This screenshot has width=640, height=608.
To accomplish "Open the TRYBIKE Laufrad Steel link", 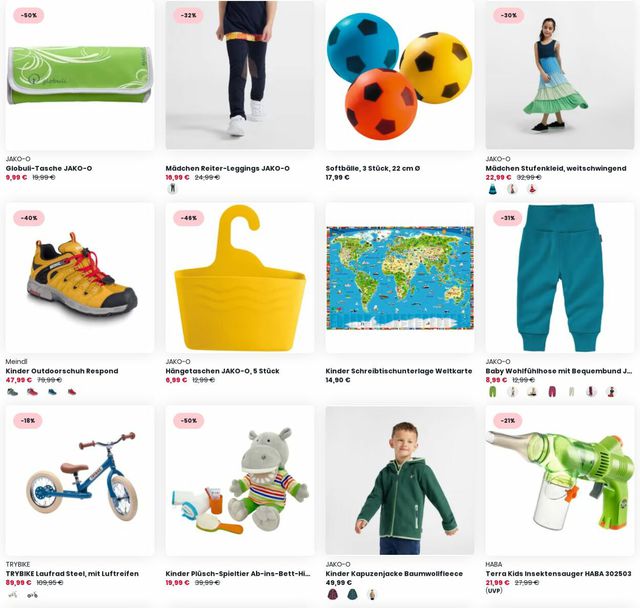I will click(72, 574).
